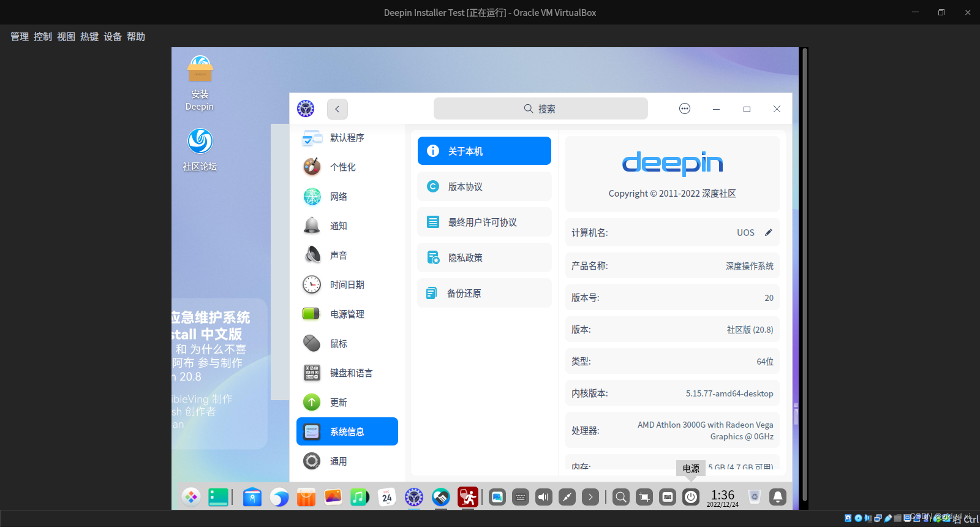Open the 帮助 menu in VirtualBox
The width and height of the screenshot is (980, 527).
point(136,37)
